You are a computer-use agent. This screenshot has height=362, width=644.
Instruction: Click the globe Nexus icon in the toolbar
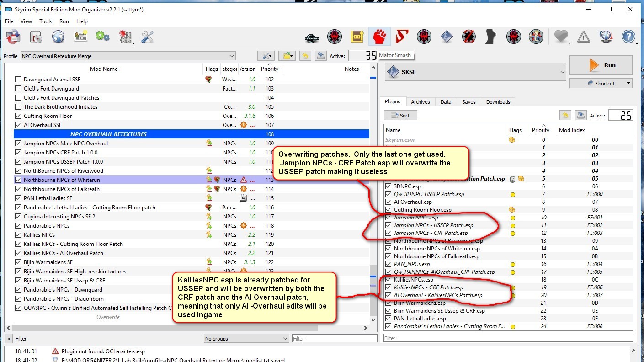pyautogui.click(x=58, y=37)
